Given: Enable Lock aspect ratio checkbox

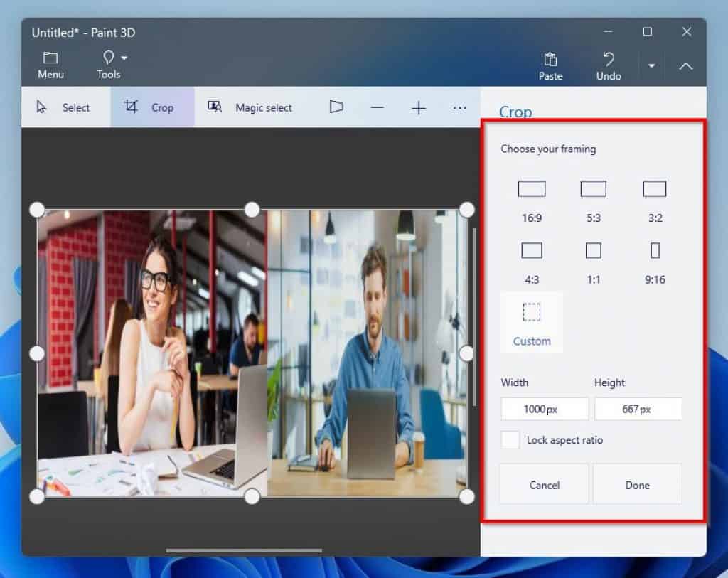Looking at the screenshot, I should point(510,439).
